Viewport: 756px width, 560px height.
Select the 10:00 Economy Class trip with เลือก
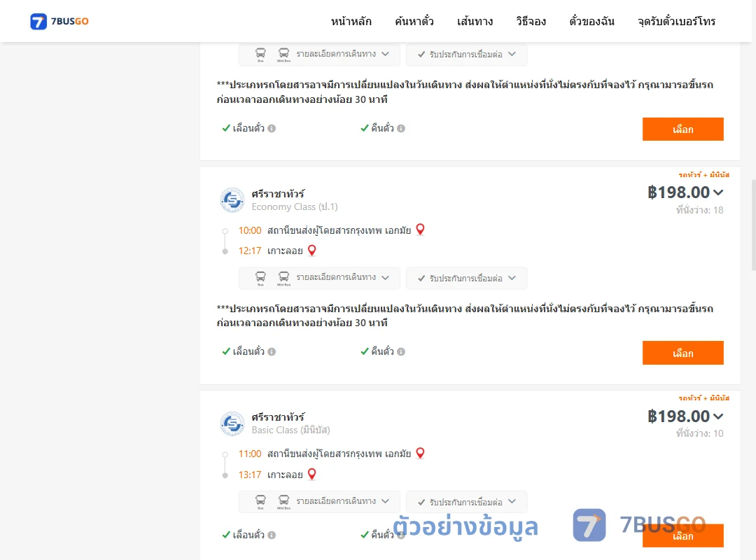click(x=682, y=353)
